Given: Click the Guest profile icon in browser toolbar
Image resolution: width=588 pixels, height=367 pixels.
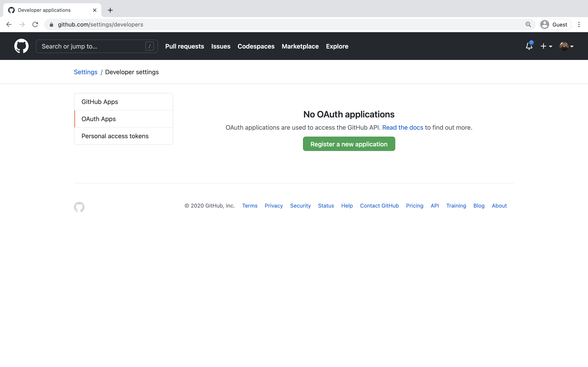Looking at the screenshot, I should (545, 24).
